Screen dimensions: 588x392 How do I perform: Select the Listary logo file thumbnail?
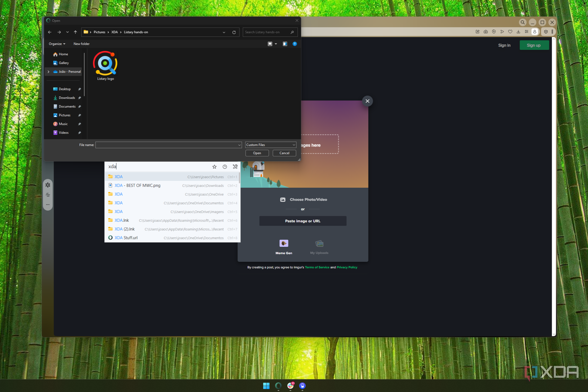[105, 66]
